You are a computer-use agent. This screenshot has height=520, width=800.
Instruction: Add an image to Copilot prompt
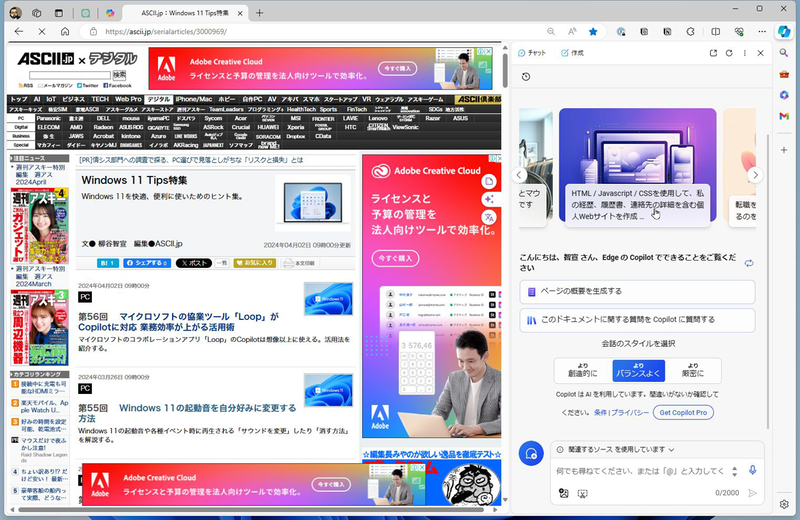(x=563, y=493)
